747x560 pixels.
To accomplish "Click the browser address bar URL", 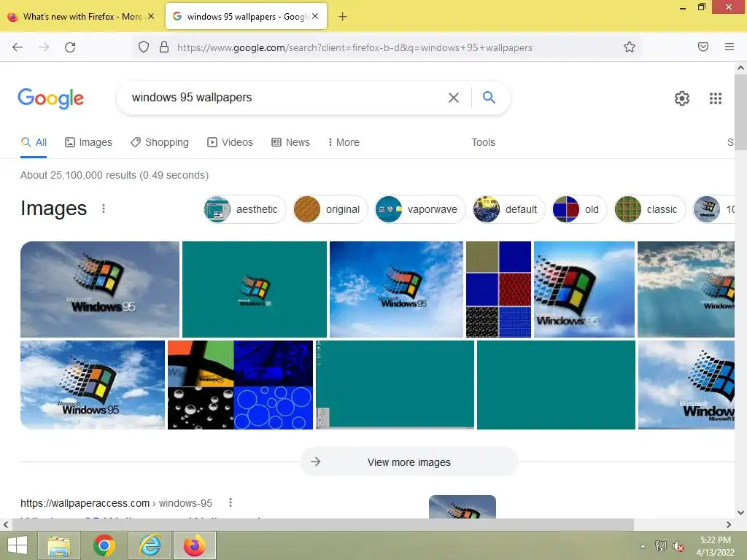I will 355,47.
